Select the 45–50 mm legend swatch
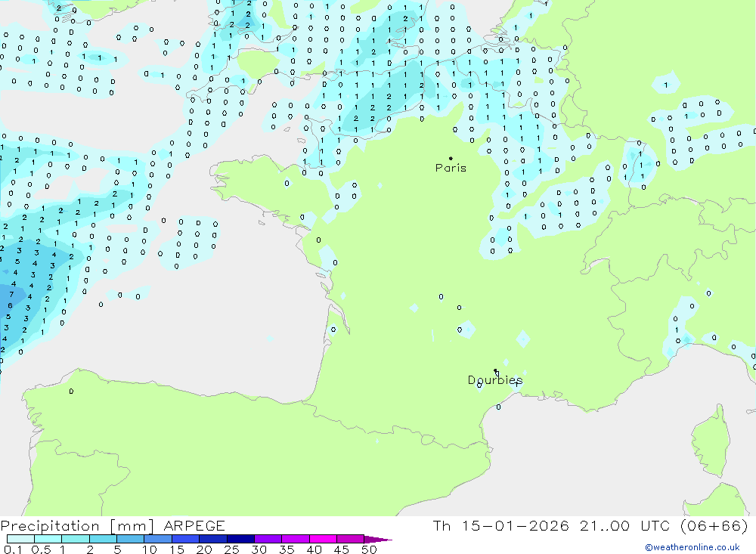The height and width of the screenshot is (554, 756). tap(350, 539)
